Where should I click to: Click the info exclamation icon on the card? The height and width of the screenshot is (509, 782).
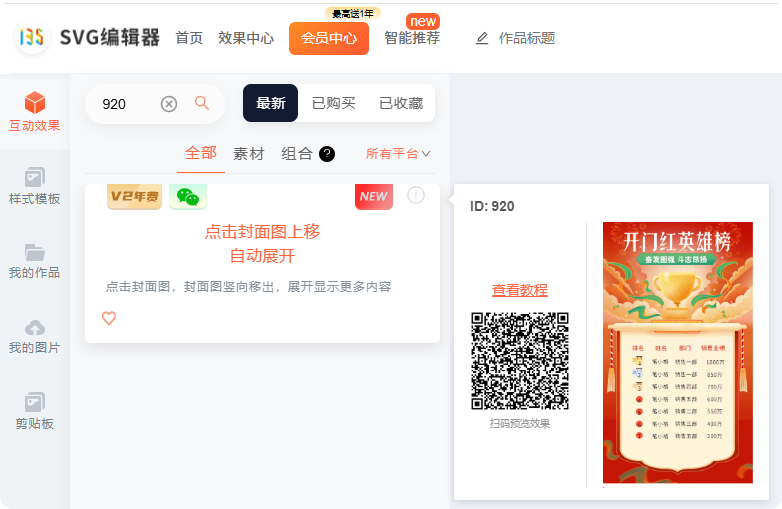[415, 195]
